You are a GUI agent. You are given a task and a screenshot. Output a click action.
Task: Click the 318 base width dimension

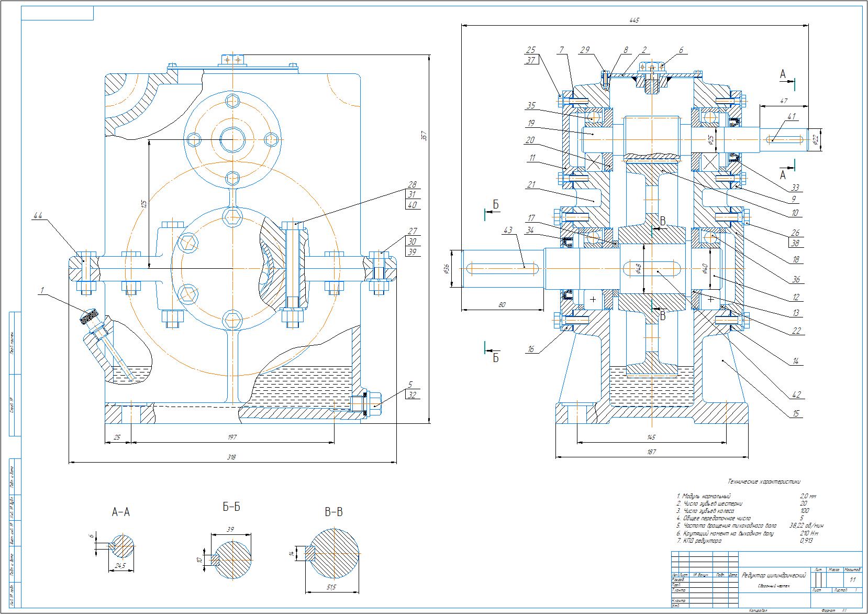(231, 457)
